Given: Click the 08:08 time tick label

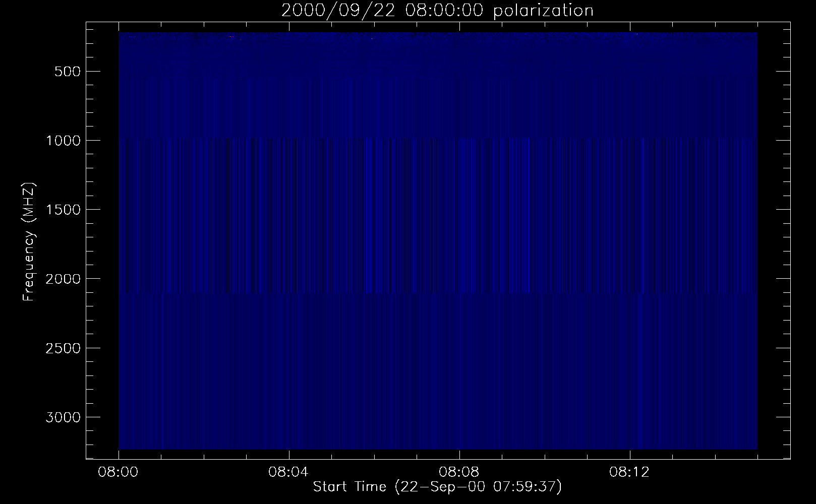Looking at the screenshot, I should pyautogui.click(x=459, y=472).
